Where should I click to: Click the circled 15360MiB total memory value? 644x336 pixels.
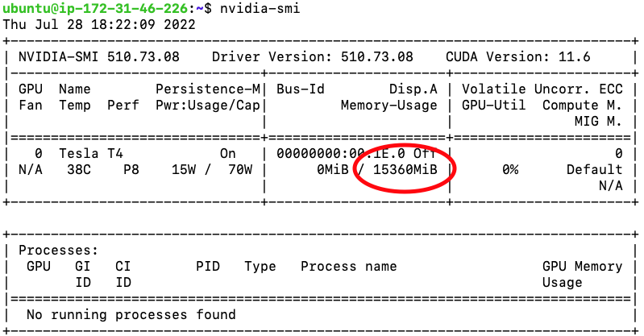point(405,170)
